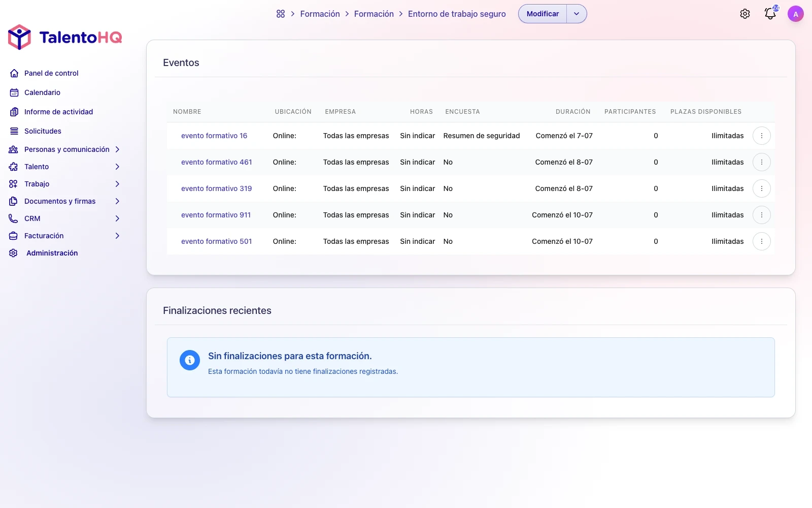The image size is (812, 508).
Task: Click Comenzó el 7-07 cell
Action: coord(564,136)
